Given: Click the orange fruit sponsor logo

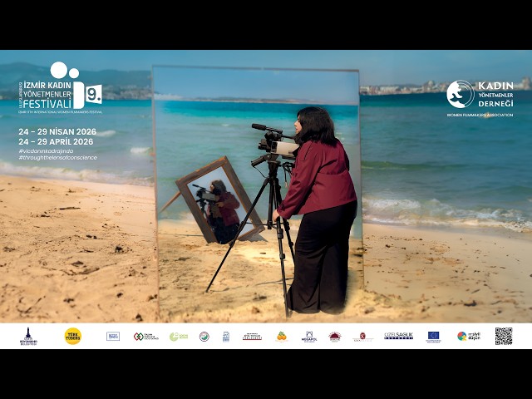Looking at the screenshot, I should coord(281,337).
